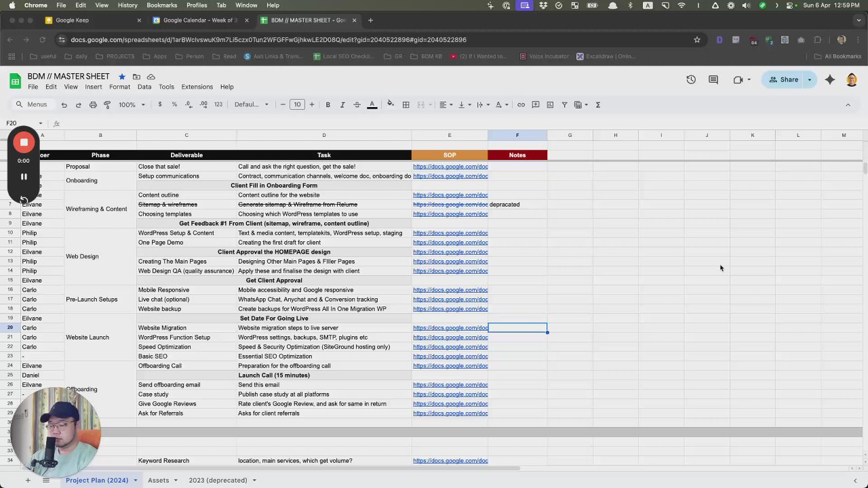This screenshot has width=868, height=488.
Task: Toggle strikethrough formatting
Action: click(x=357, y=105)
